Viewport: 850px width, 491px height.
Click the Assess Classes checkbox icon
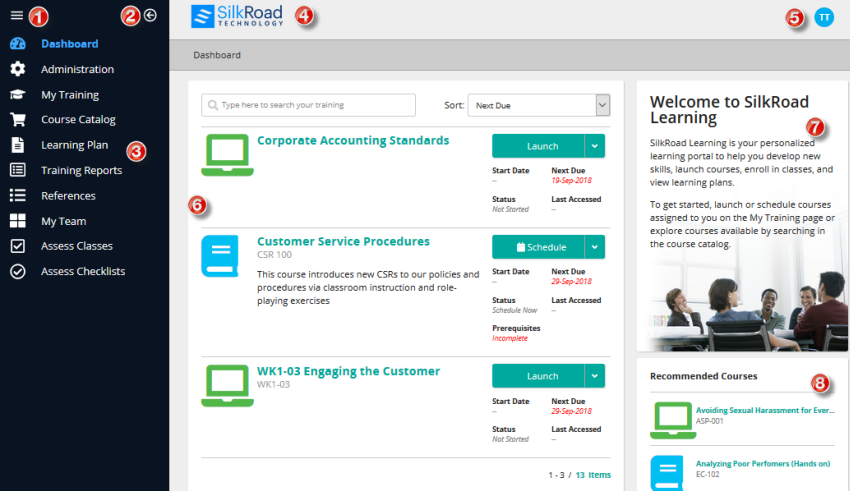17,246
